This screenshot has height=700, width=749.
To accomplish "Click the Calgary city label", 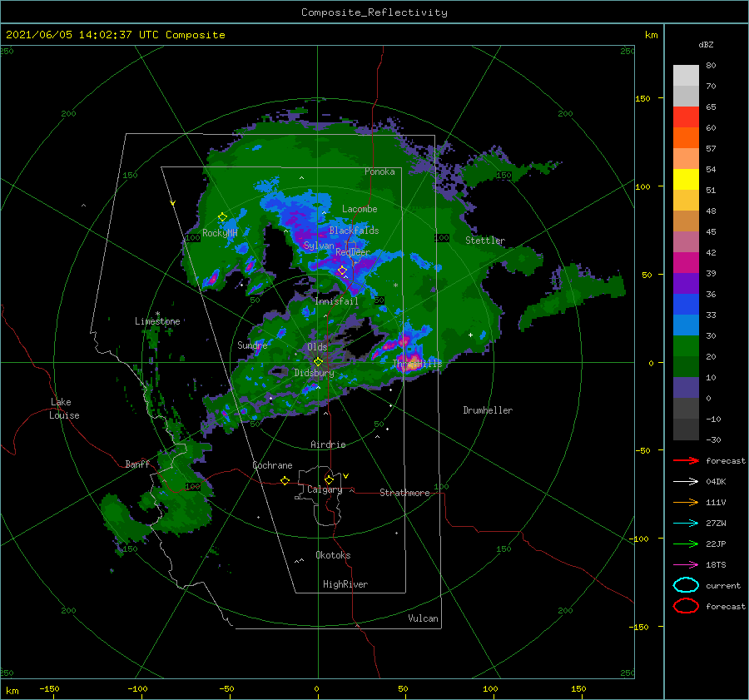I will pyautogui.click(x=325, y=489).
